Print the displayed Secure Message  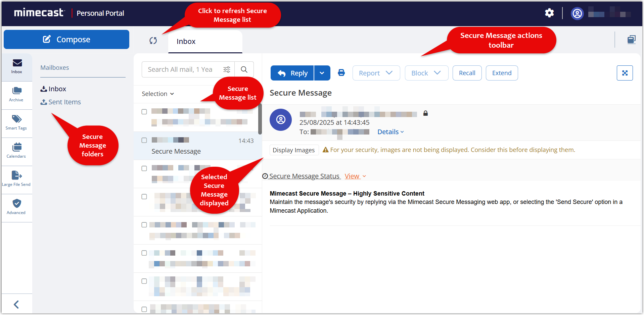tap(341, 73)
